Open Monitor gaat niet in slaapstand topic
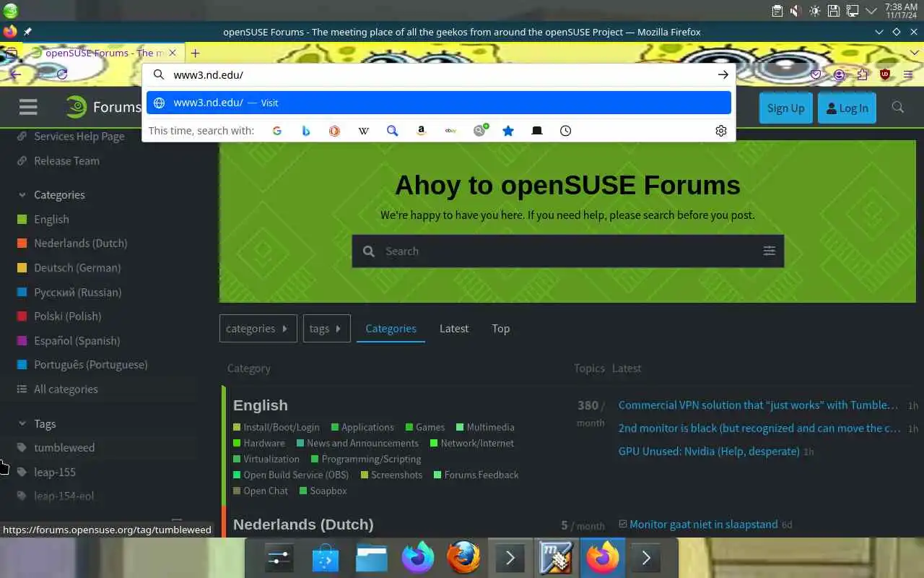924x578 pixels. (704, 525)
